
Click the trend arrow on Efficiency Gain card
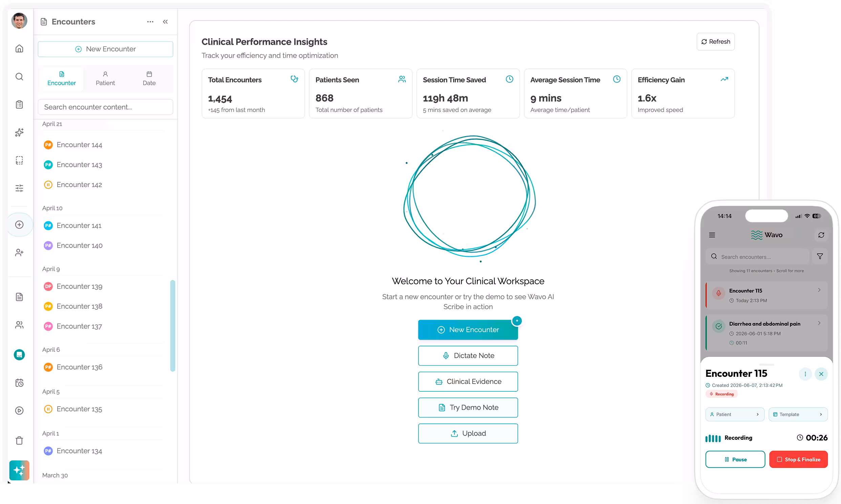(725, 79)
